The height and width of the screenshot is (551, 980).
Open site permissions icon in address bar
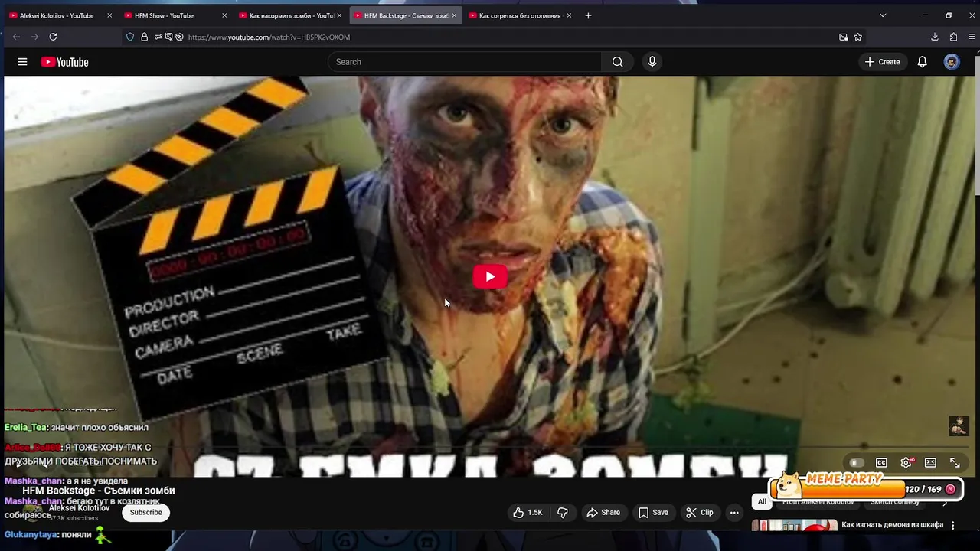point(158,37)
